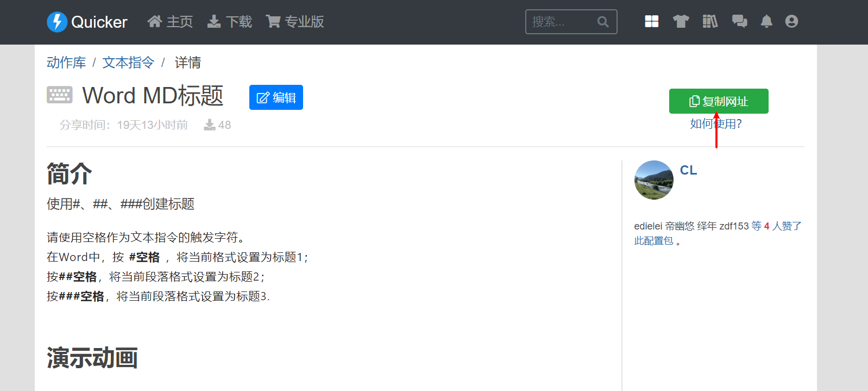Click the t-shirt icon in navbar
Image resolution: width=868 pixels, height=391 pixels.
(681, 21)
